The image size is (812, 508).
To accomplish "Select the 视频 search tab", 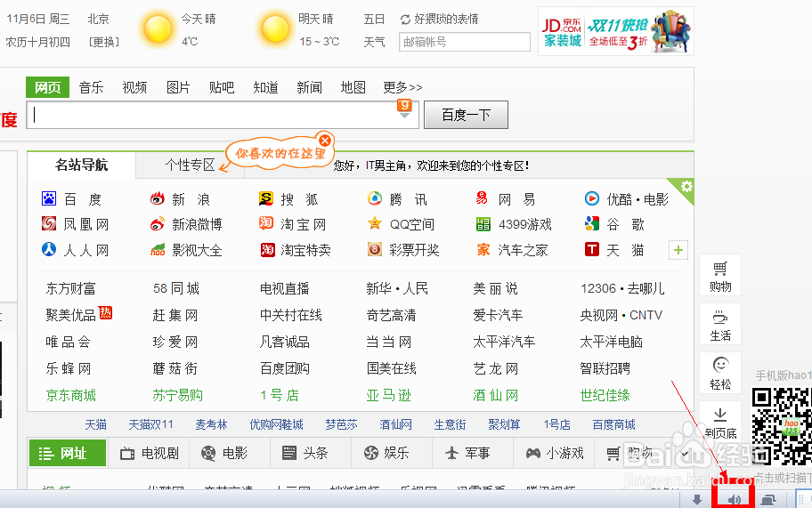I will click(134, 87).
